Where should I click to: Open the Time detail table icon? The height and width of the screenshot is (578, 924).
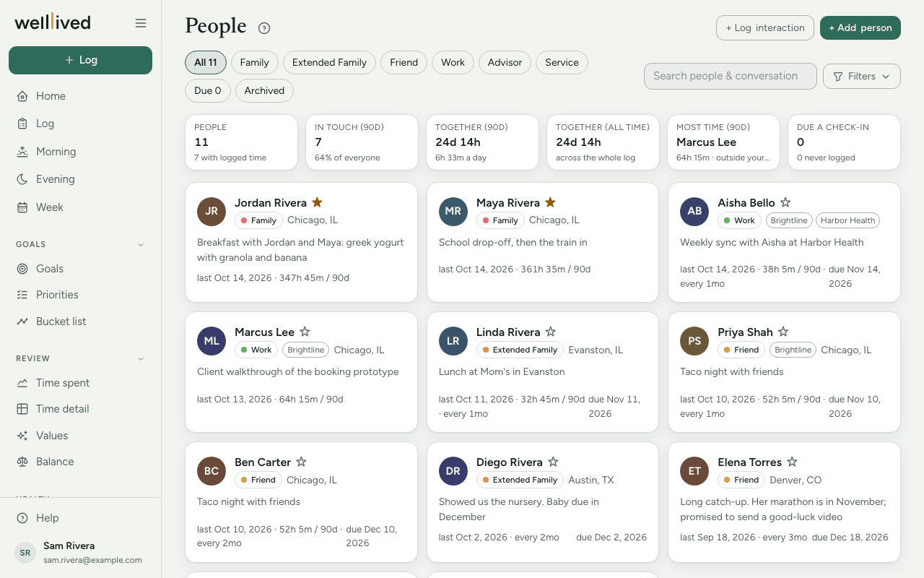[x=22, y=409]
